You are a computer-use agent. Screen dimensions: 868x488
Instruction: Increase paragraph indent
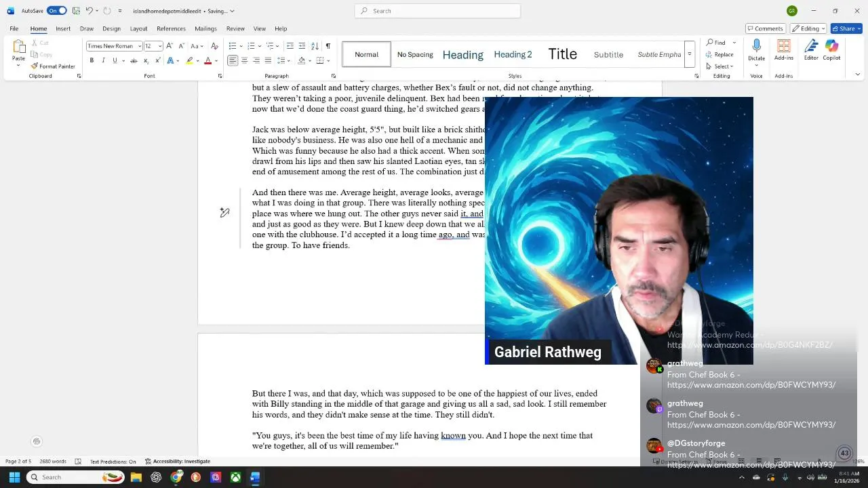[302, 46]
